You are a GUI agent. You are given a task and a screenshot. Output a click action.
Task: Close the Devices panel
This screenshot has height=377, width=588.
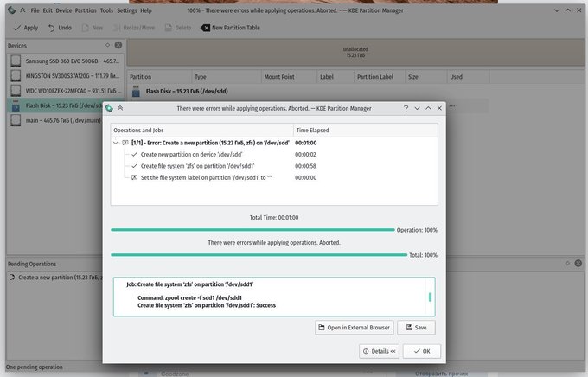point(118,45)
